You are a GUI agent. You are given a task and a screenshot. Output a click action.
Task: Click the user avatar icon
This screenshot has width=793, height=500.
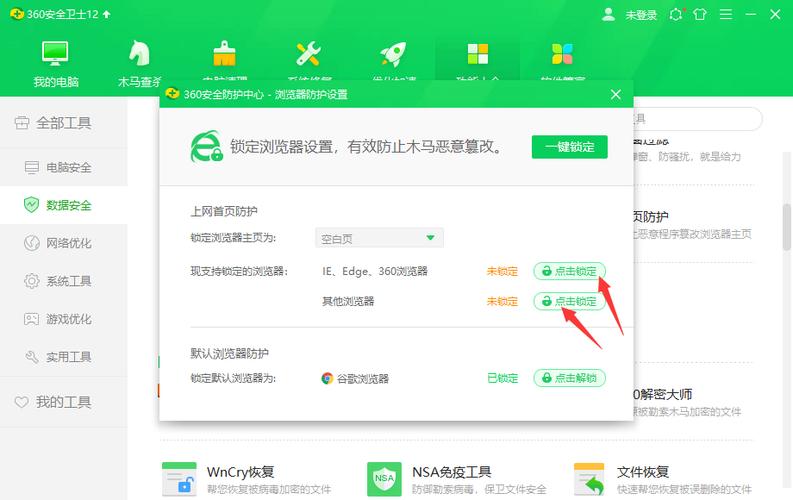coord(608,14)
